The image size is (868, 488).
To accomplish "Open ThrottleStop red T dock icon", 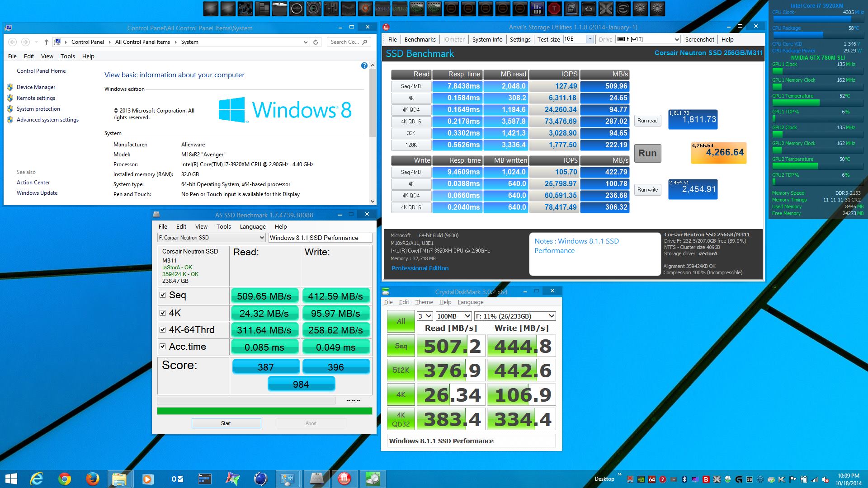I will point(554,9).
